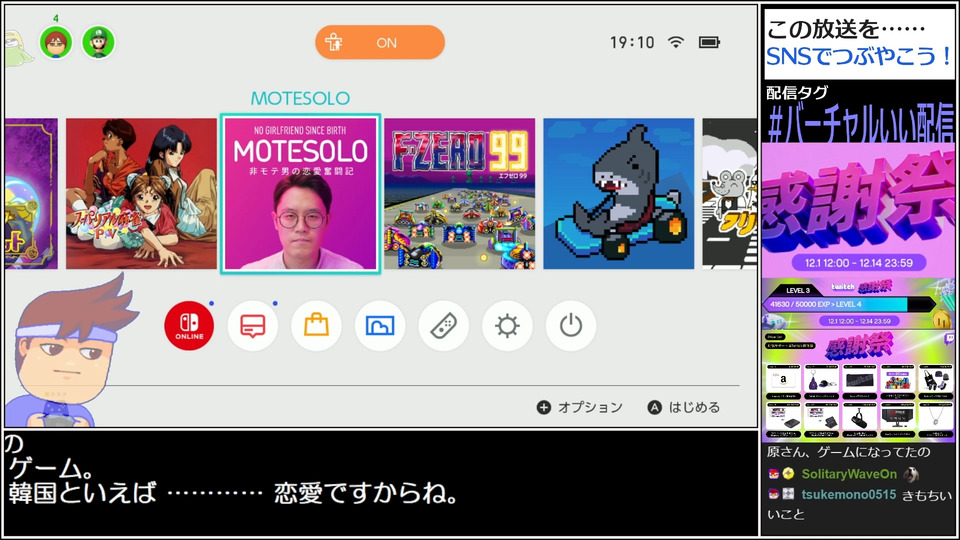This screenshot has width=960, height=540.
Task: Open the News icon
Action: [253, 326]
